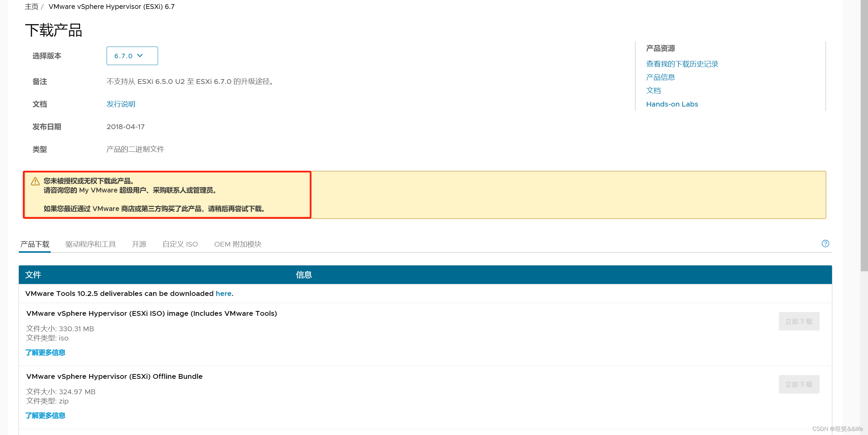Click 了解更多信息 under ESXi ISO image
The image size is (868, 435).
pos(45,352)
